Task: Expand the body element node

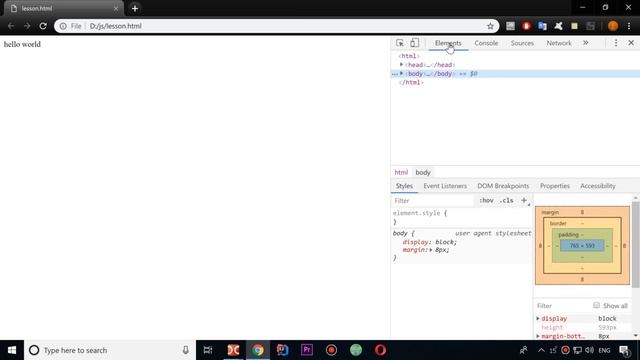Action: click(402, 73)
